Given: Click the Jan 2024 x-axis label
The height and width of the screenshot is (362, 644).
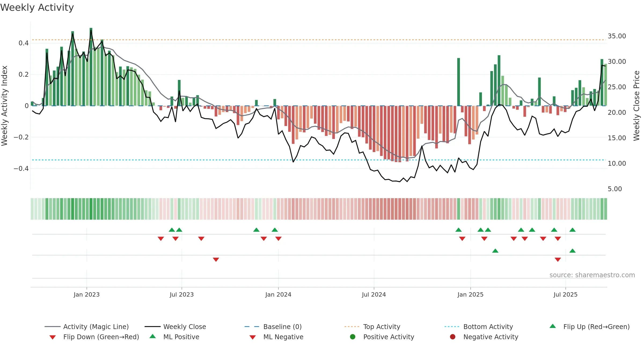Looking at the screenshot, I should (x=278, y=294).
